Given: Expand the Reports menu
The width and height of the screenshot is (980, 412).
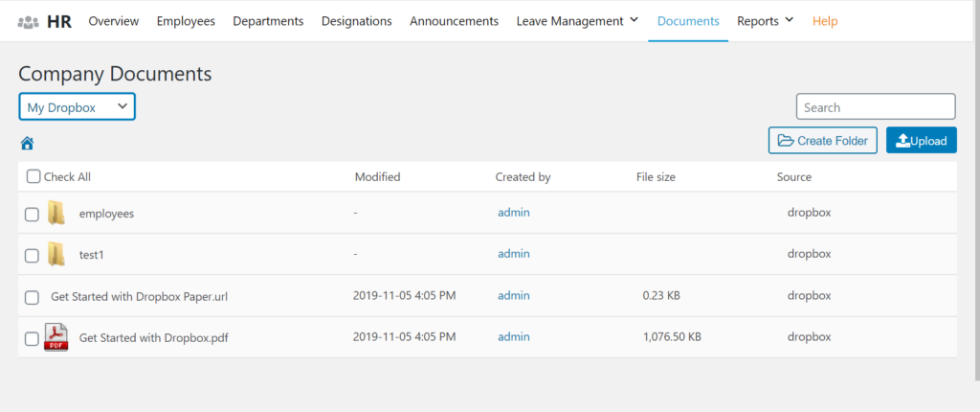Looking at the screenshot, I should [765, 21].
